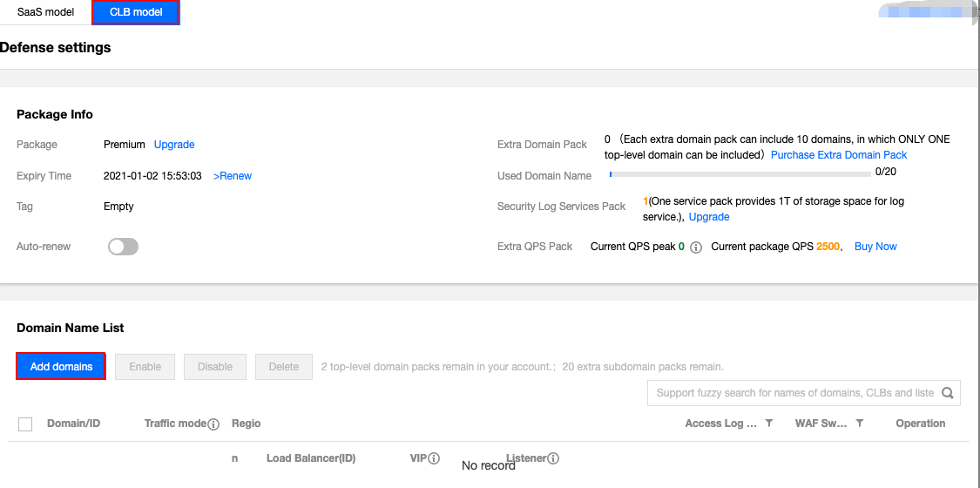Viewport: 980px width, 488px height.
Task: Click the Traffic mode info icon
Action: [x=213, y=424]
